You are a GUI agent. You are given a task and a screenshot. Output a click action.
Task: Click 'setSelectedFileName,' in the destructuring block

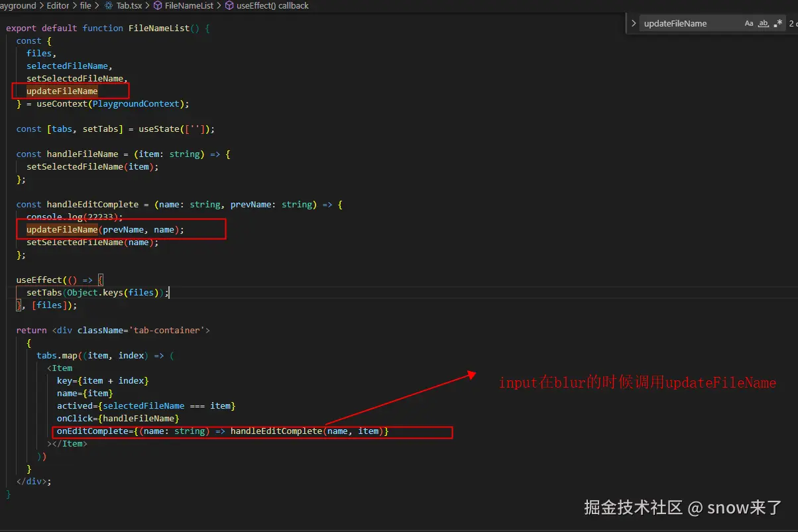77,78
